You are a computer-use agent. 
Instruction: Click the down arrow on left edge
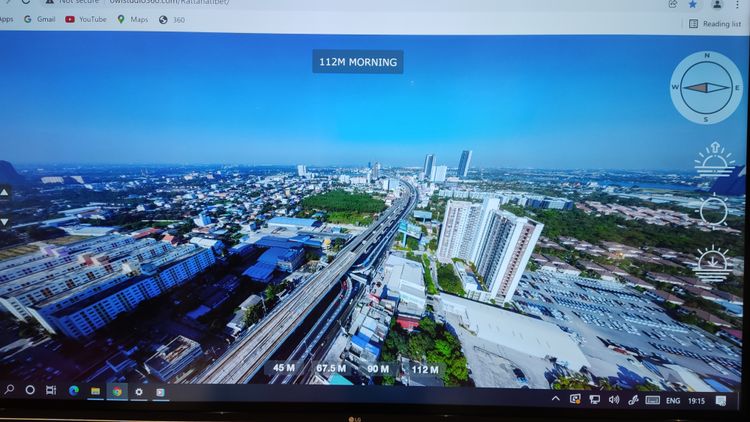click(x=4, y=222)
